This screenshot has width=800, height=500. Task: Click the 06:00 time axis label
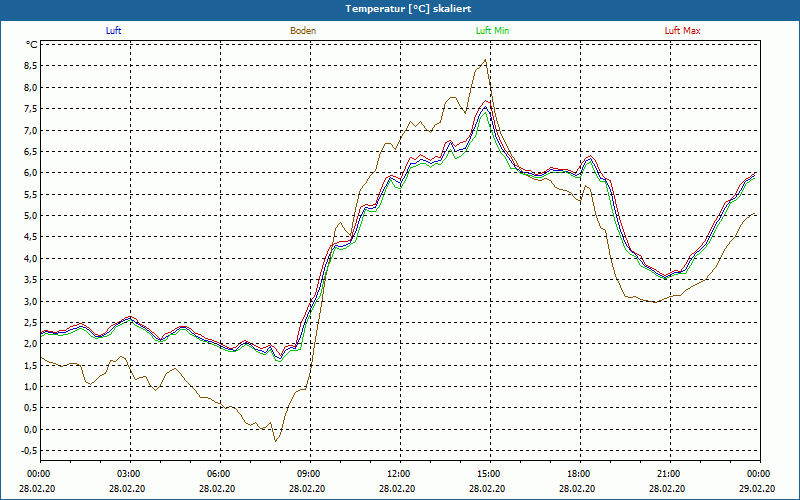coord(217,474)
